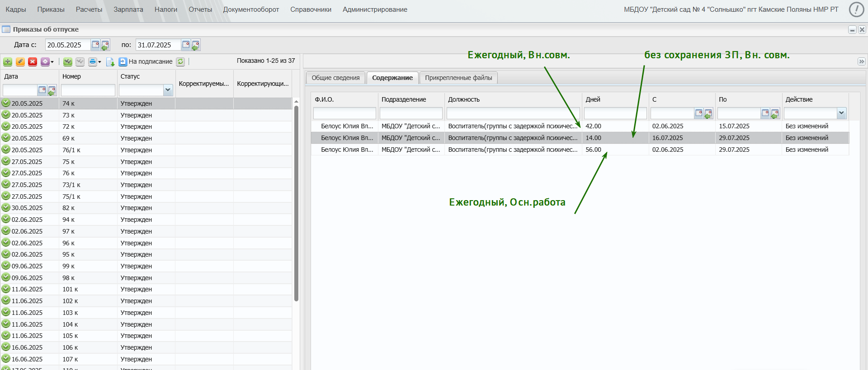
Task: Click green-arrow calendar icon next to 'Дата с'
Action: (x=105, y=45)
